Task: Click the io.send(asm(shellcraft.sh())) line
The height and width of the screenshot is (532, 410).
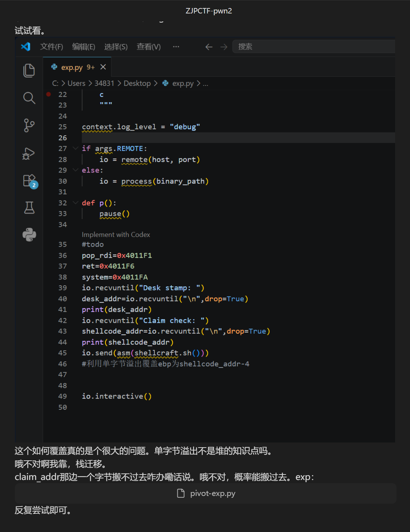Action: 145,353
